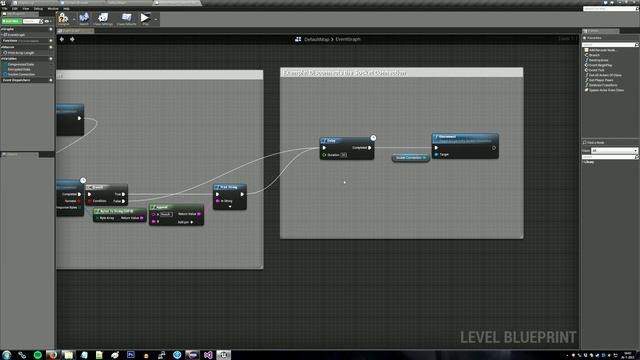Open dropdown arrow next to Compile
Viewport: 640px width, 360px height.
(74, 19)
